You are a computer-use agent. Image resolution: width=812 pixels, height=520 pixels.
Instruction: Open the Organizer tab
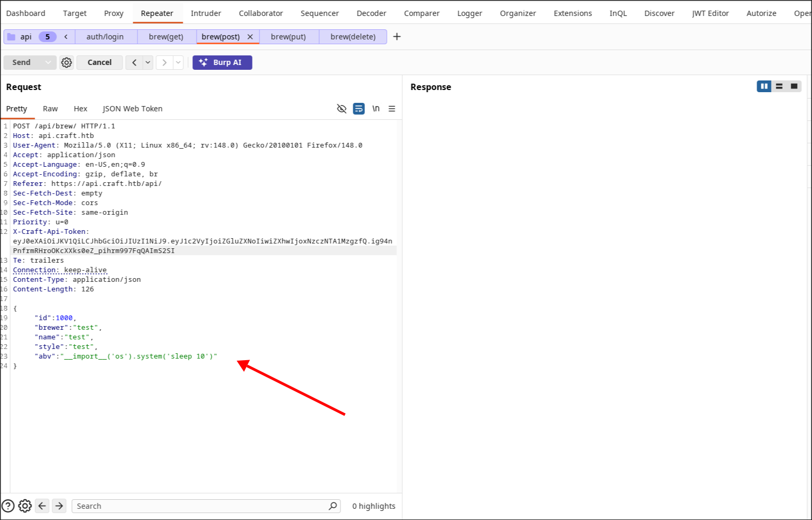point(518,13)
